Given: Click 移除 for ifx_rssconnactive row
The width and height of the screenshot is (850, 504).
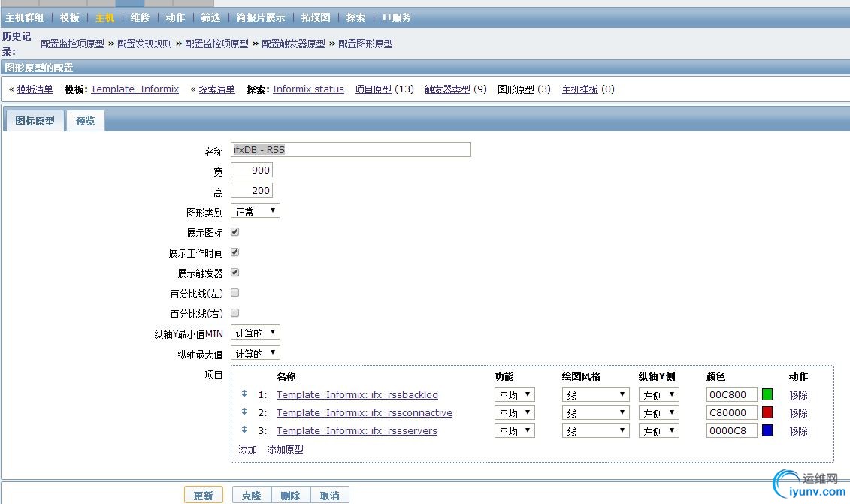Looking at the screenshot, I should (798, 413).
